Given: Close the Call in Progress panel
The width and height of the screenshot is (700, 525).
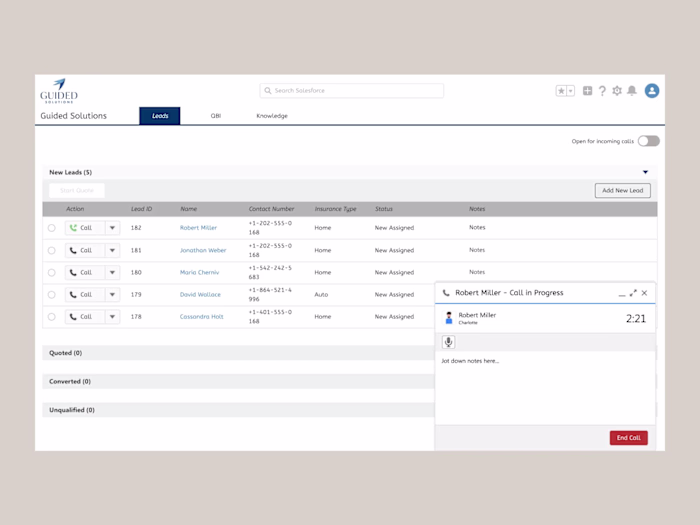Looking at the screenshot, I should pos(644,293).
